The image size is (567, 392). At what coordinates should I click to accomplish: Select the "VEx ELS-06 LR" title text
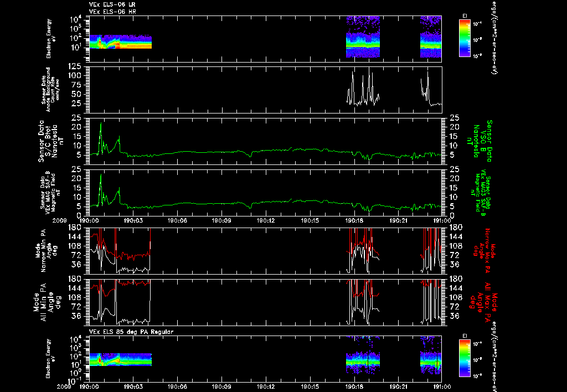tap(112, 4)
